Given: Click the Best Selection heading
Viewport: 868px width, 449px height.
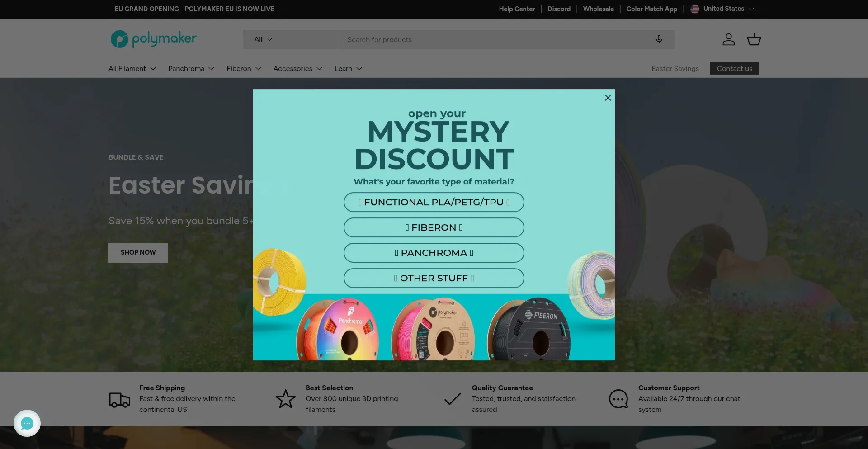Looking at the screenshot, I should (329, 388).
